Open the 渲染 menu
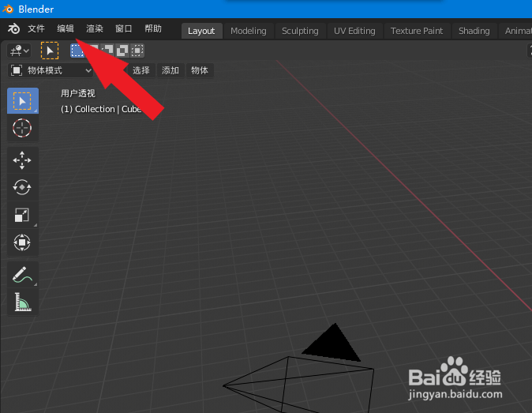Image resolution: width=532 pixels, height=413 pixels. click(94, 28)
